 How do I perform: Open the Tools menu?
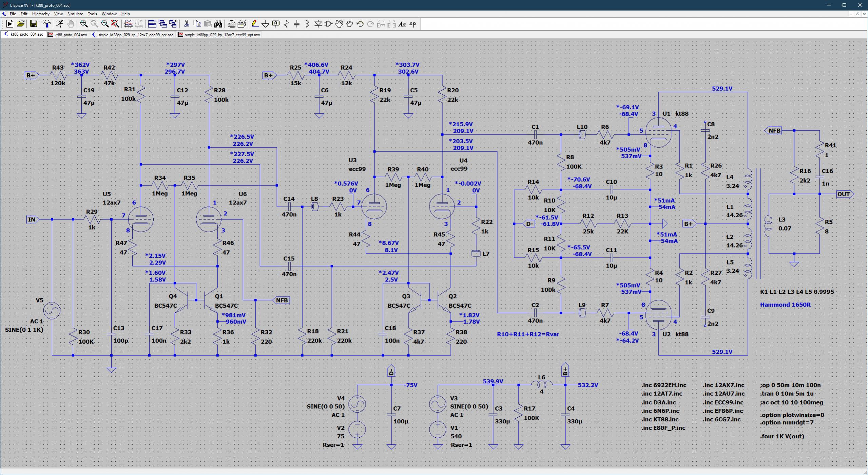pos(92,14)
